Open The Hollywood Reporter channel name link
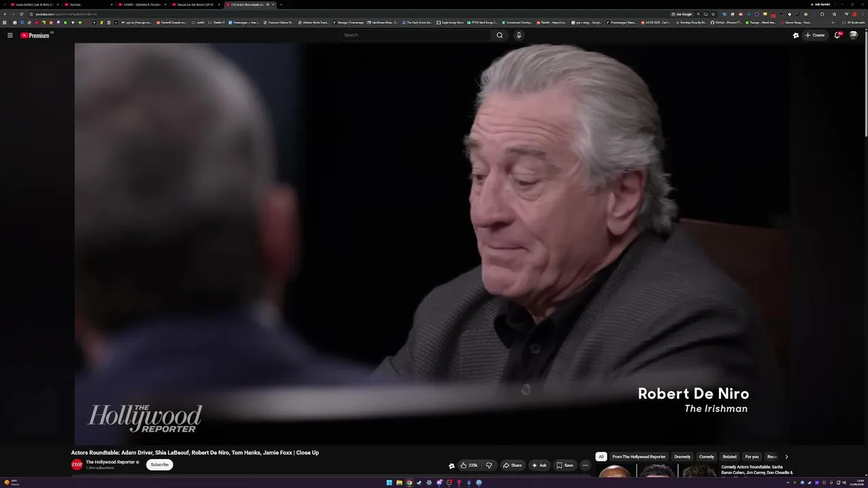 pyautogui.click(x=111, y=462)
